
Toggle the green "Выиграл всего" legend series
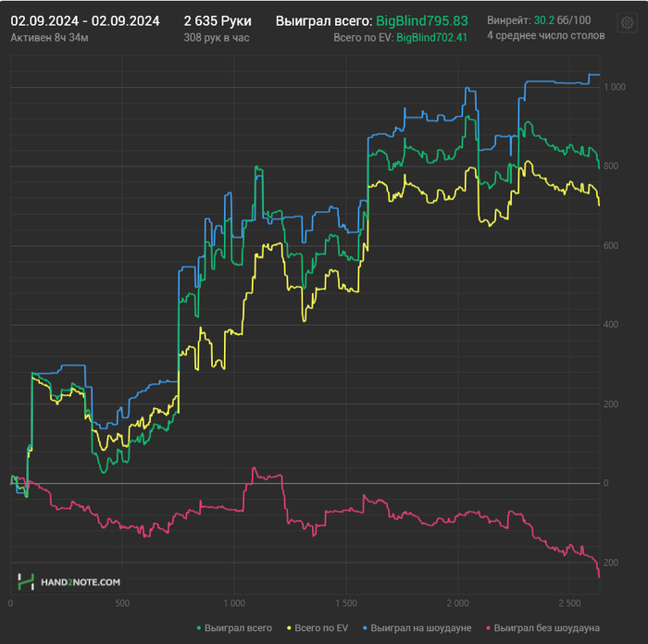pyautogui.click(x=234, y=628)
